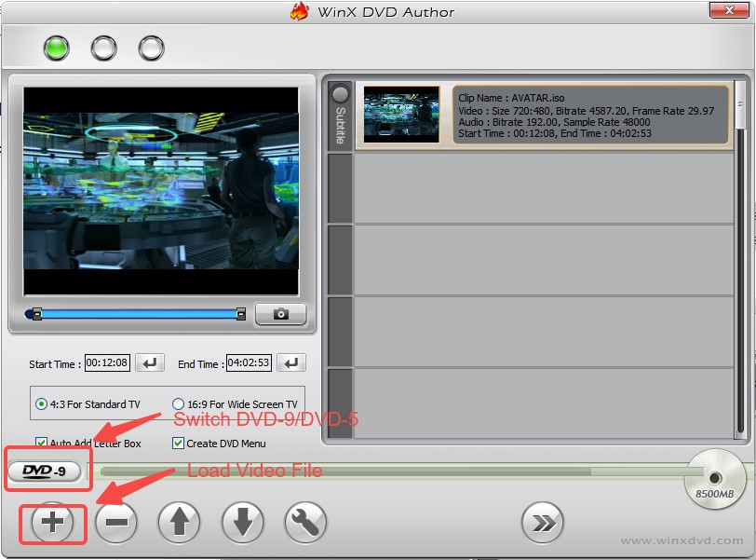Screen dimensions: 756x560
Task: Switch disc type with the DVD-9 button
Action: (47, 471)
